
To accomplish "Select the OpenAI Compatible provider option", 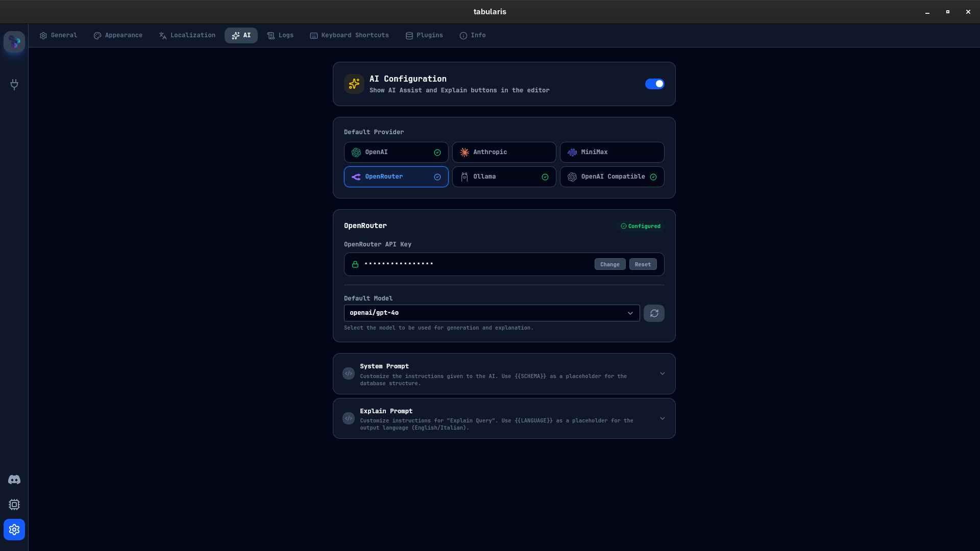I will click(611, 177).
